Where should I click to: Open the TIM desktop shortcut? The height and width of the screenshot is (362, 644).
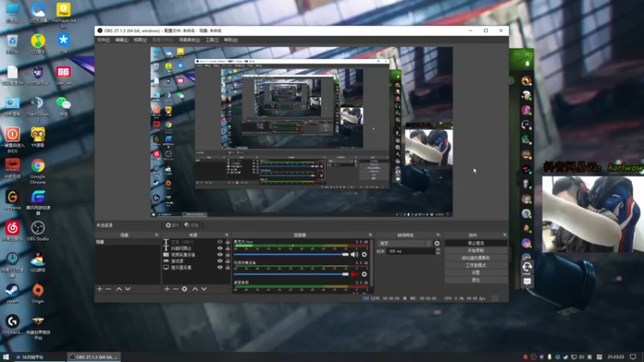click(64, 43)
